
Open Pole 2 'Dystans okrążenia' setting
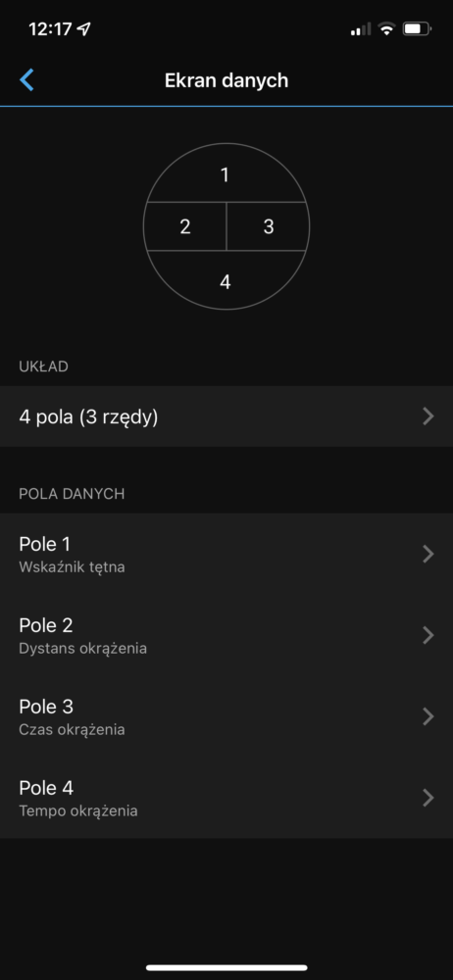(x=226, y=635)
